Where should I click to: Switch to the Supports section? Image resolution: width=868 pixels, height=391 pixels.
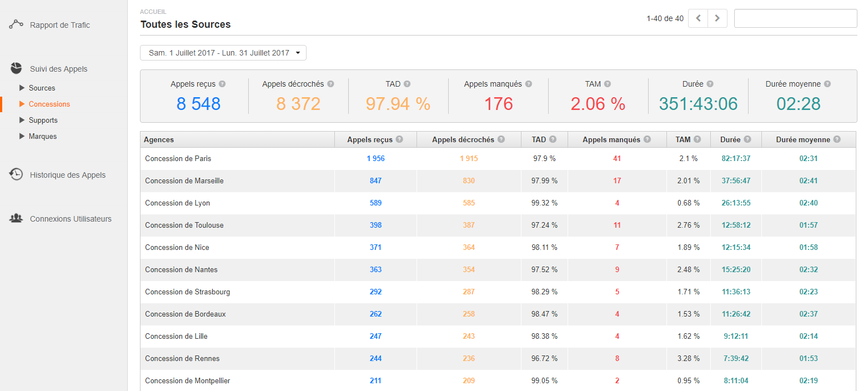(x=43, y=120)
